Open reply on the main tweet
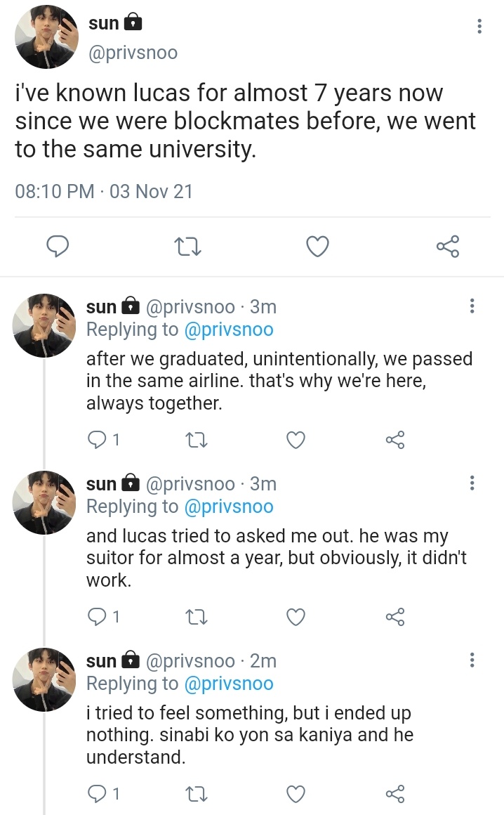504x815 pixels. click(x=58, y=246)
